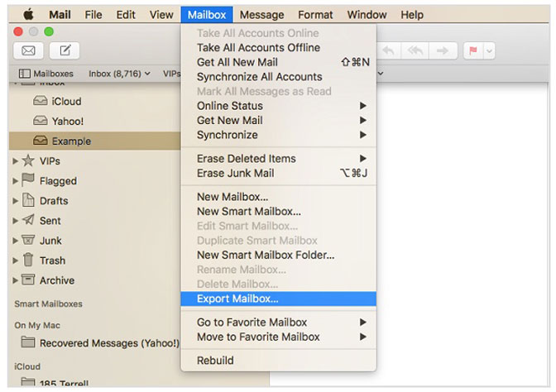The image size is (556, 392).
Task: Click the red Flag button
Action: point(473,50)
